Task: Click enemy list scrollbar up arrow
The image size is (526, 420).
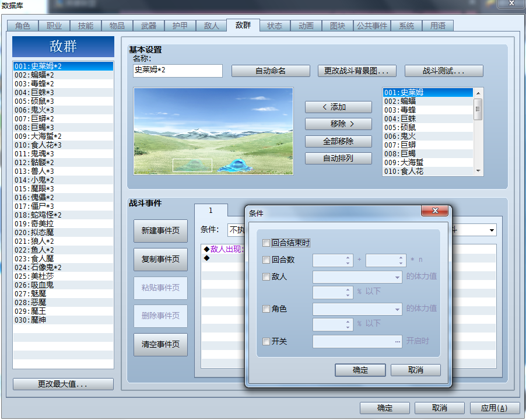Action: click(478, 93)
